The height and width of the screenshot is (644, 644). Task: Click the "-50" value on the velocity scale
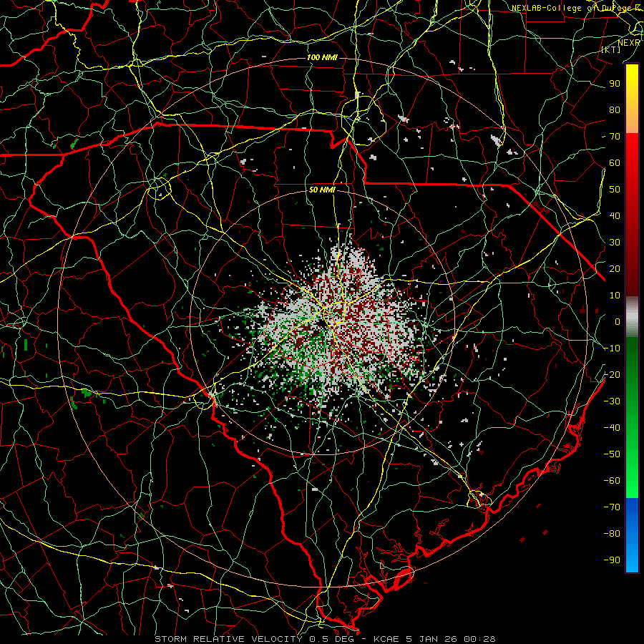coord(612,454)
